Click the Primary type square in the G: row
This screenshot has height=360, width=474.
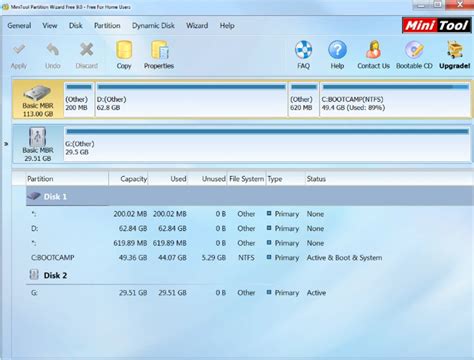(x=269, y=292)
